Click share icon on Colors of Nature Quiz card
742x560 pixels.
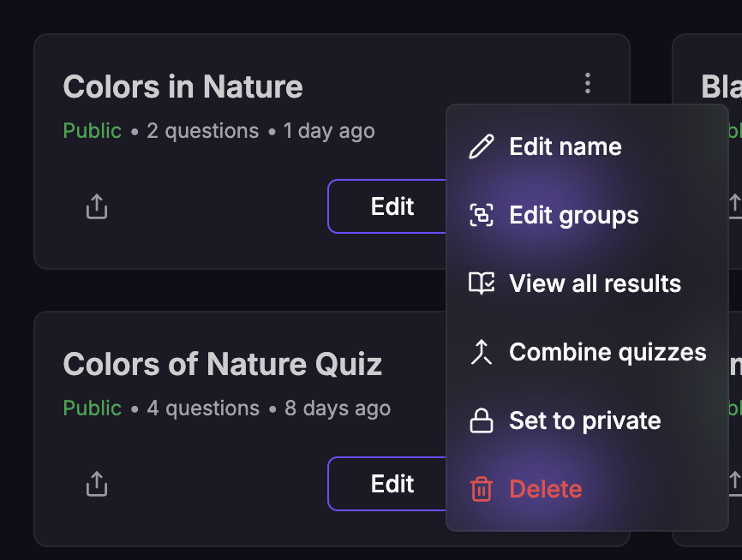(x=97, y=484)
